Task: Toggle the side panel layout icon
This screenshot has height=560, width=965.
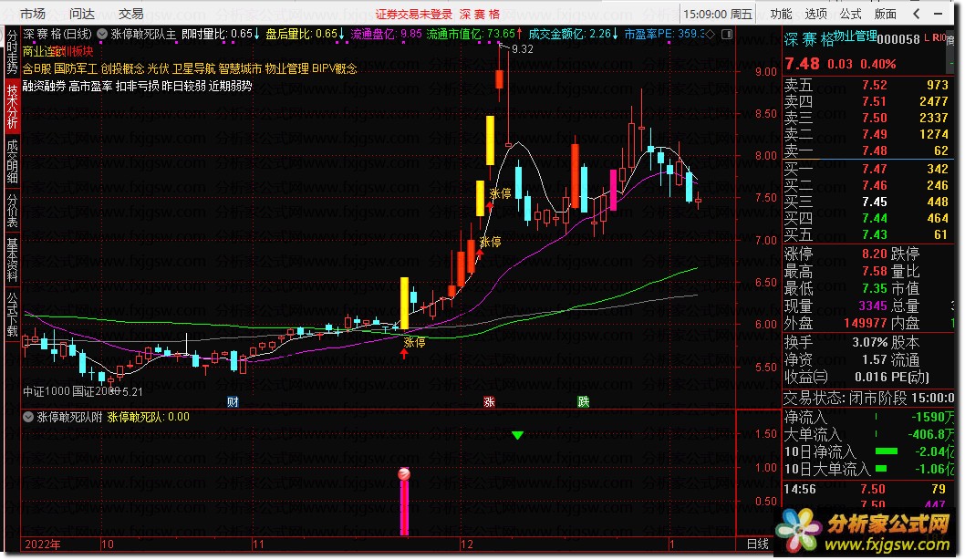Action: [x=727, y=34]
